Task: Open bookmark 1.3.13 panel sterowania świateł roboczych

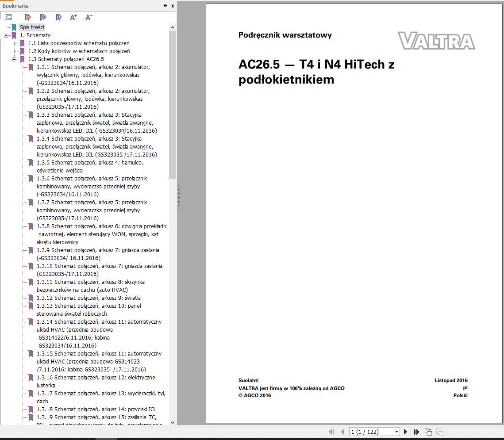Action: [88, 310]
